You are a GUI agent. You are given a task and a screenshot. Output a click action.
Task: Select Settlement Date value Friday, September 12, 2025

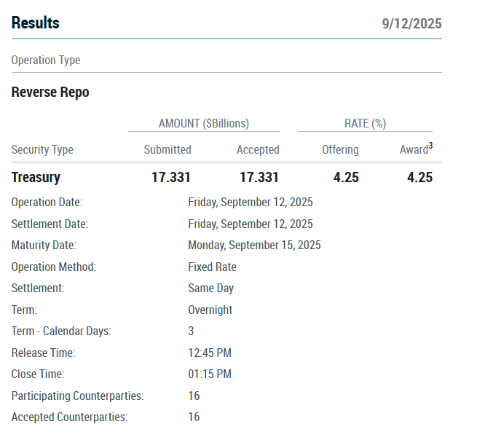tap(251, 224)
